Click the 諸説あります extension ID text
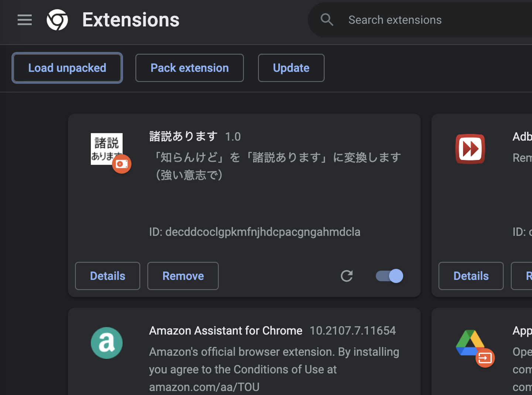 [x=255, y=232]
